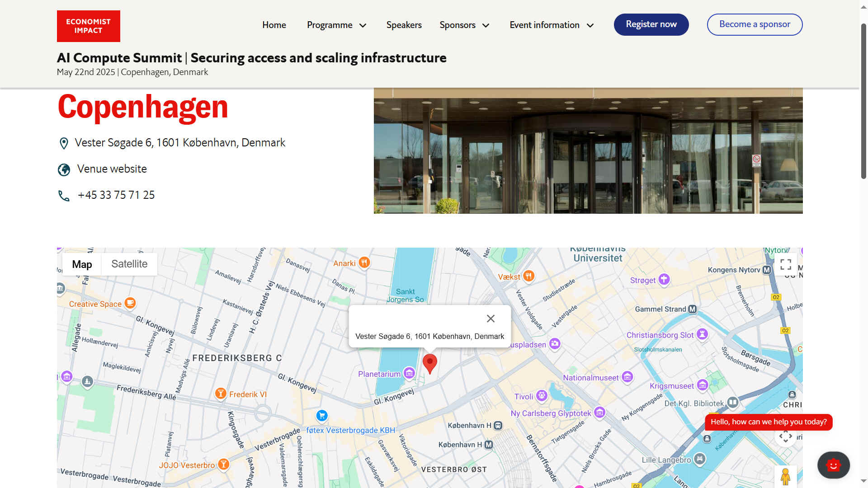Image resolution: width=868 pixels, height=488 pixels.
Task: Click the Planetarium museum marker
Action: click(x=409, y=373)
